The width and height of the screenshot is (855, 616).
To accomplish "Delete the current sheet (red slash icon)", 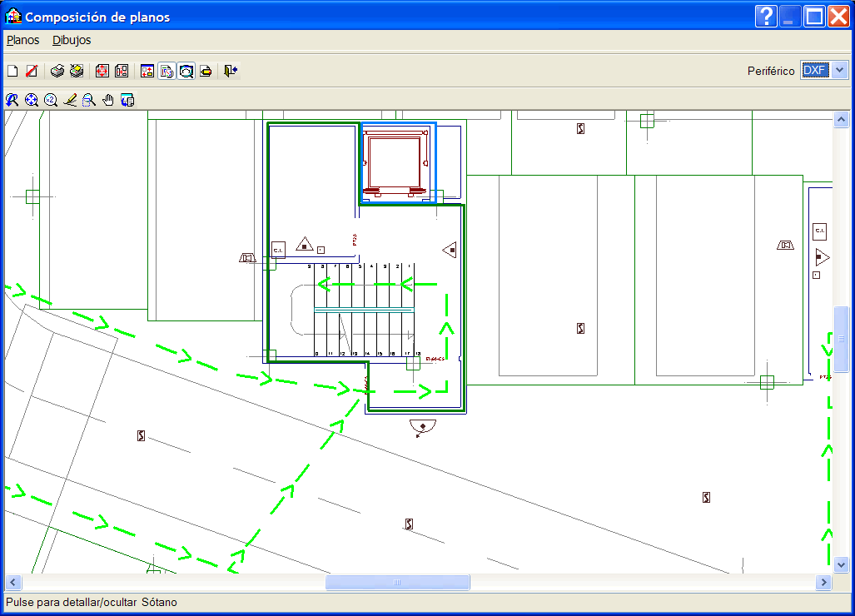I will pyautogui.click(x=32, y=71).
